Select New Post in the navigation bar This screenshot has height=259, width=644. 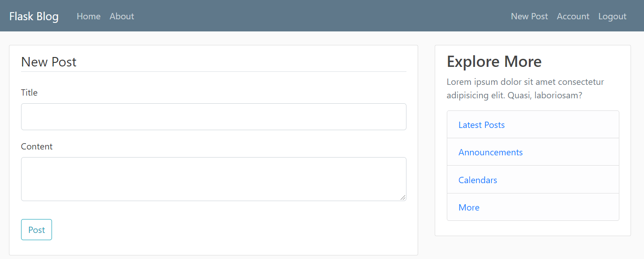pos(529,16)
